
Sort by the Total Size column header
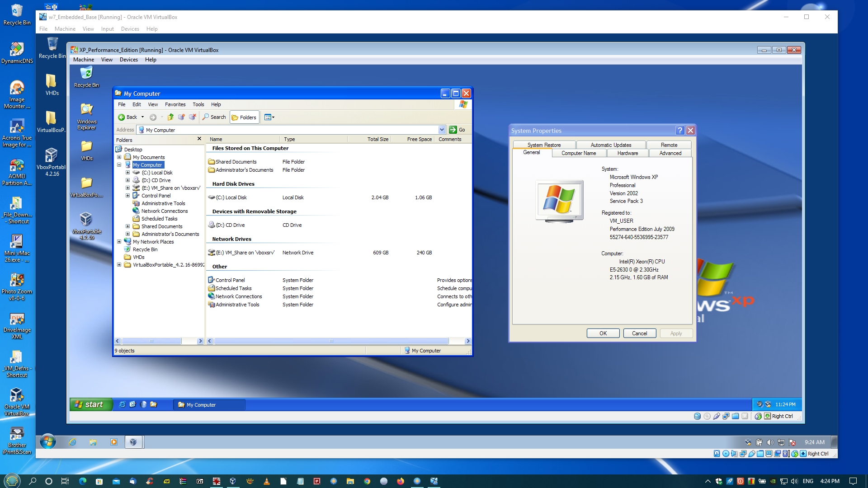pos(368,139)
